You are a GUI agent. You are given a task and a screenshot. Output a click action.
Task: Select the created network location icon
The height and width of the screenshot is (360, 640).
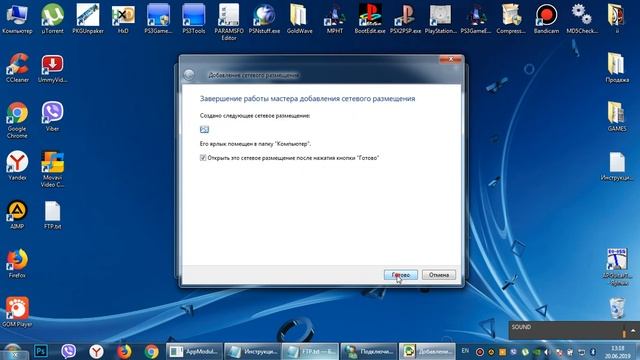tap(204, 129)
